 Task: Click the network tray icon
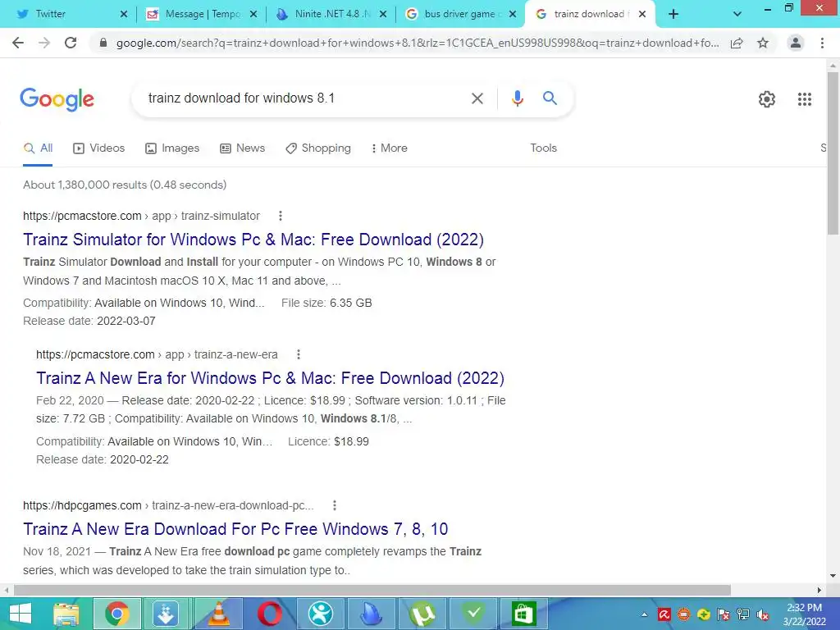click(743, 614)
